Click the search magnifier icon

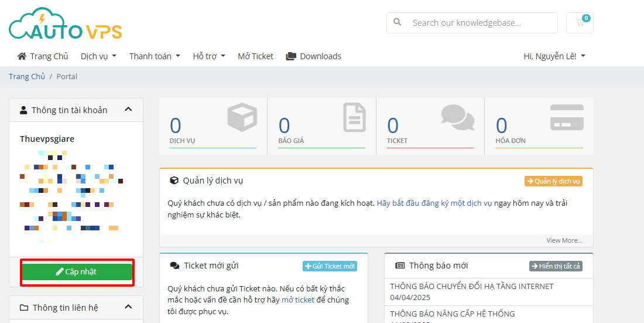pyautogui.click(x=397, y=22)
